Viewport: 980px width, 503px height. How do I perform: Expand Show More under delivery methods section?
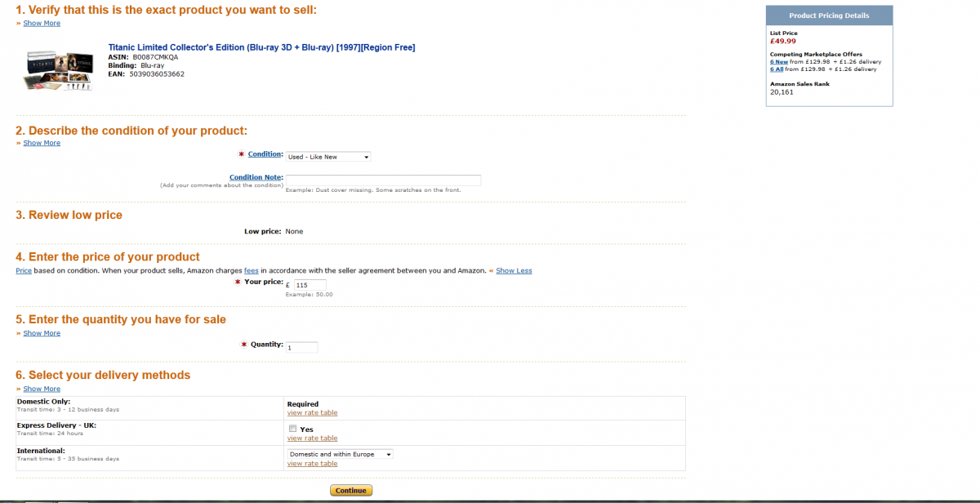click(42, 389)
